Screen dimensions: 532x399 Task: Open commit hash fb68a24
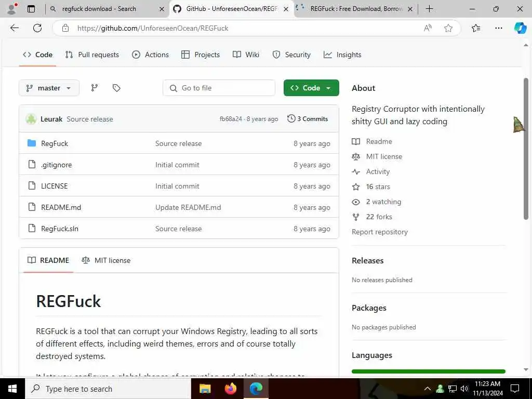coord(231,119)
